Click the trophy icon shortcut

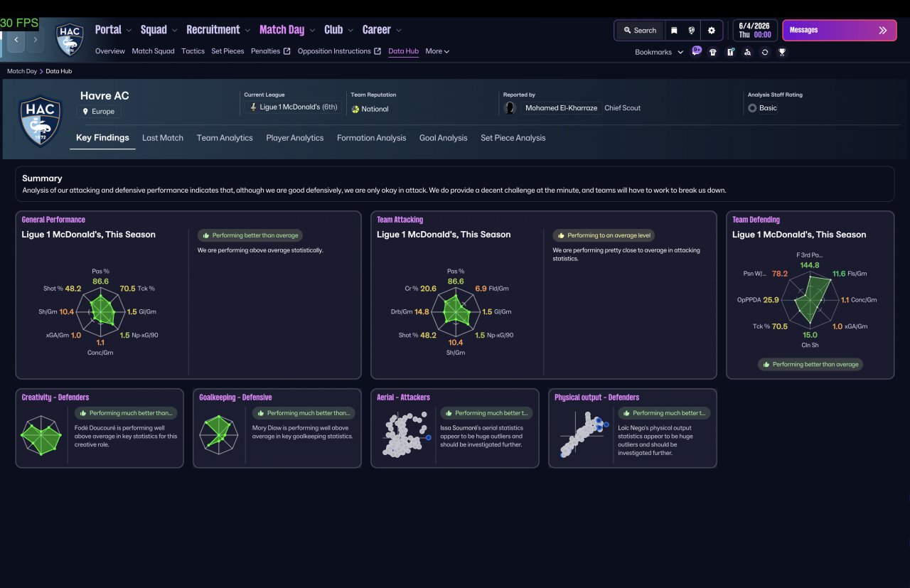click(782, 52)
